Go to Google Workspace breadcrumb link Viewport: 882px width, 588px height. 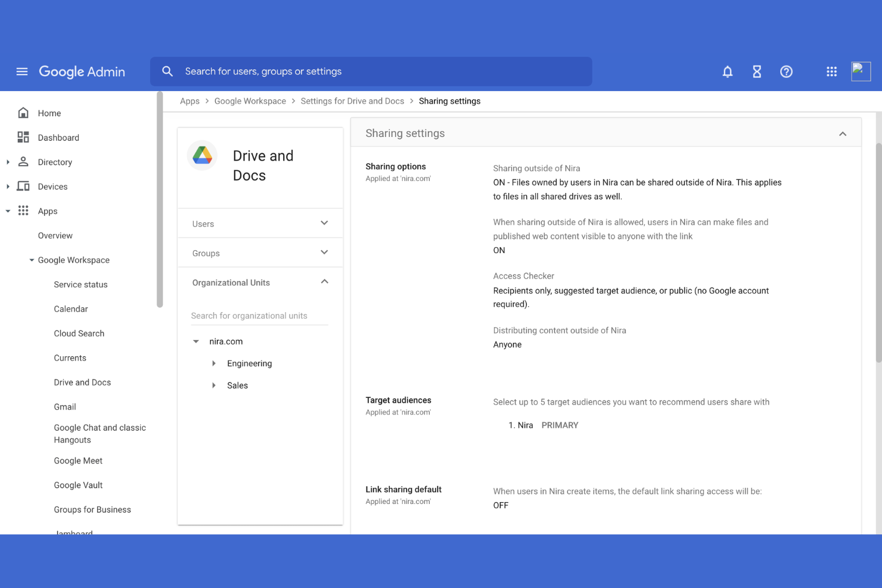(250, 101)
